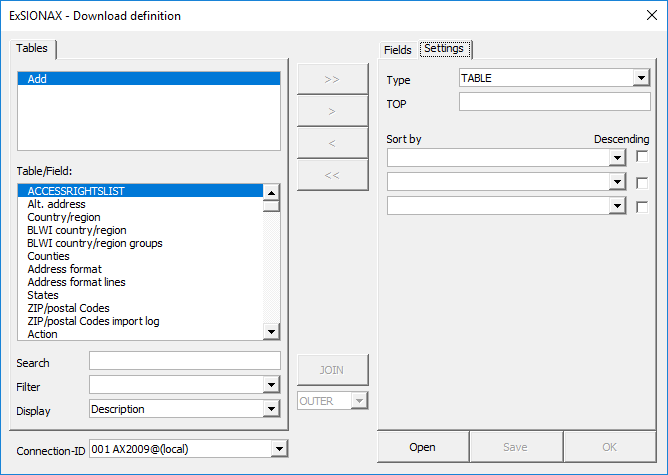Select Address format lines entry
Viewport: 668px width, 475px height.
pos(140,282)
